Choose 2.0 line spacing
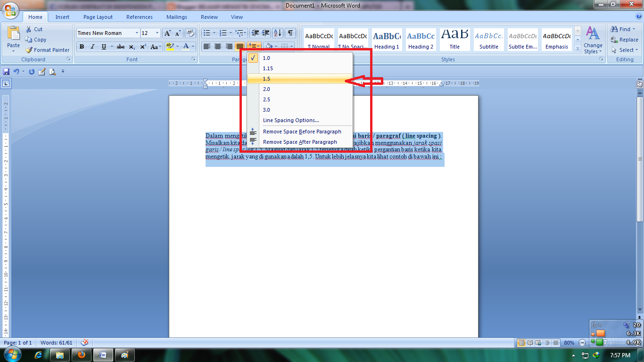Screen dimensions: 644x362 (300, 89)
